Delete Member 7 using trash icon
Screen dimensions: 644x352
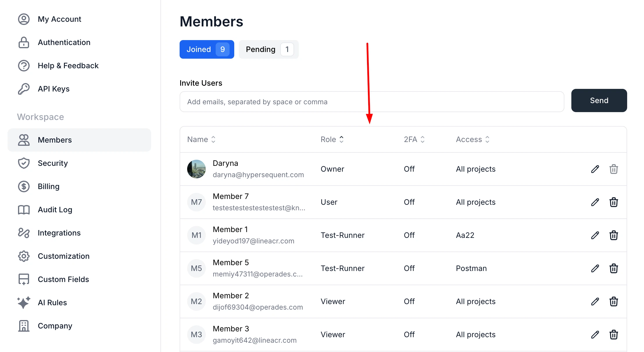click(614, 202)
